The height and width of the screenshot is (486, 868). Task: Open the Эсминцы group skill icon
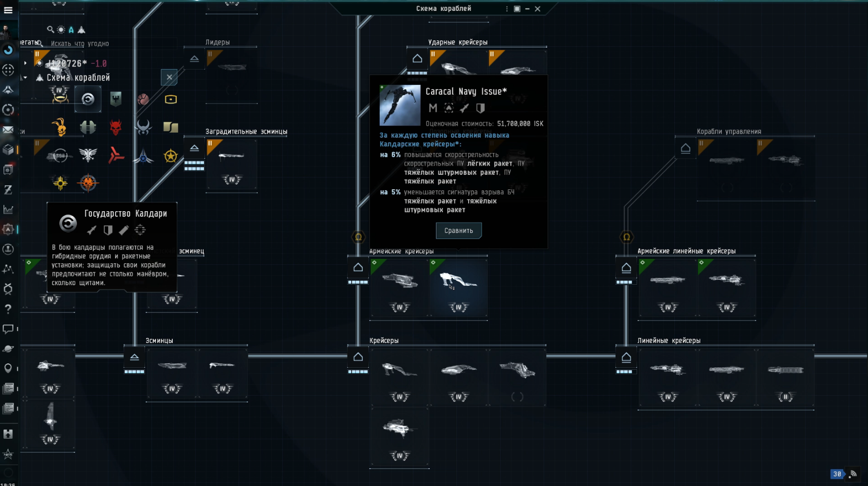point(134,357)
